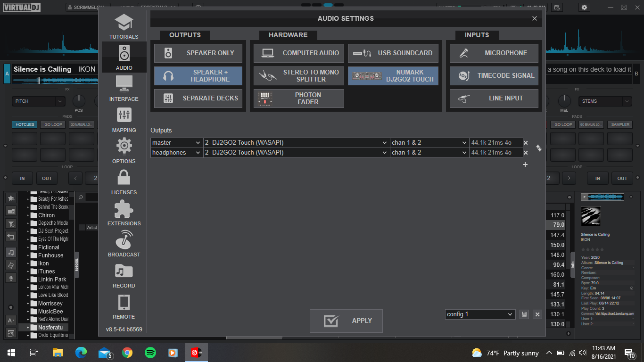The height and width of the screenshot is (362, 644).
Task: Enable Microphone input
Action: 494,53
